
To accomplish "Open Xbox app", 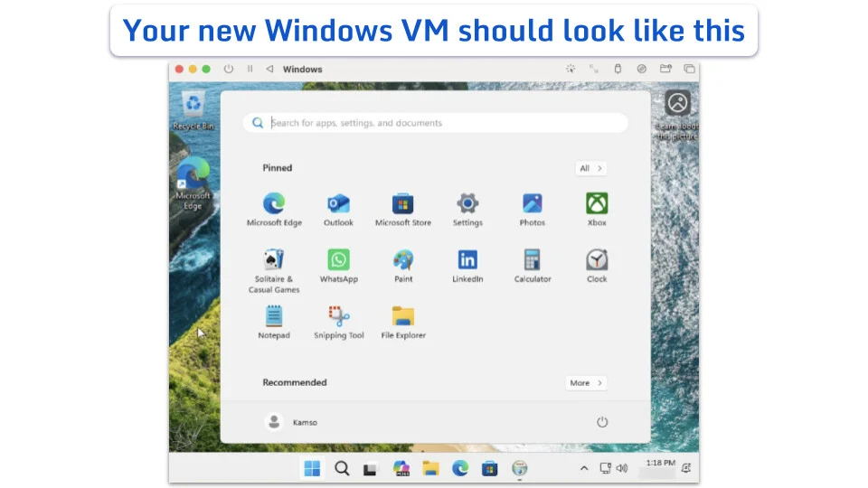I will pyautogui.click(x=597, y=210).
